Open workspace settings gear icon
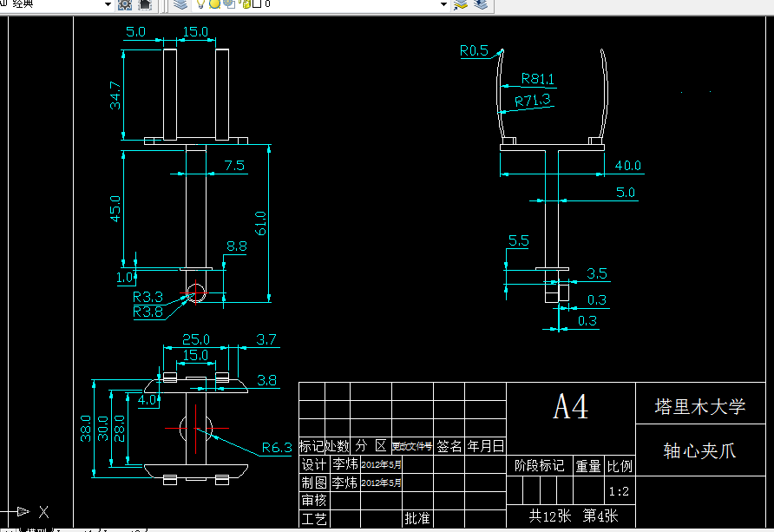This screenshot has height=532, width=774. (x=125, y=4)
